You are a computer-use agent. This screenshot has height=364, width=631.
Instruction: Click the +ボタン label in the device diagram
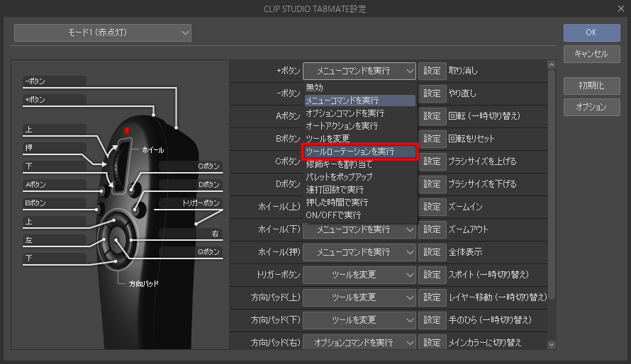tap(35, 100)
